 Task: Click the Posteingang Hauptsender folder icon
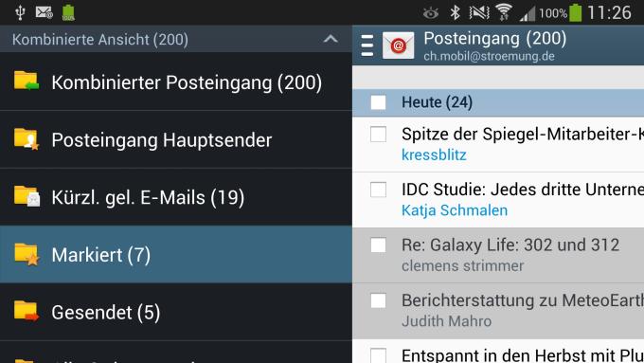coord(27,138)
